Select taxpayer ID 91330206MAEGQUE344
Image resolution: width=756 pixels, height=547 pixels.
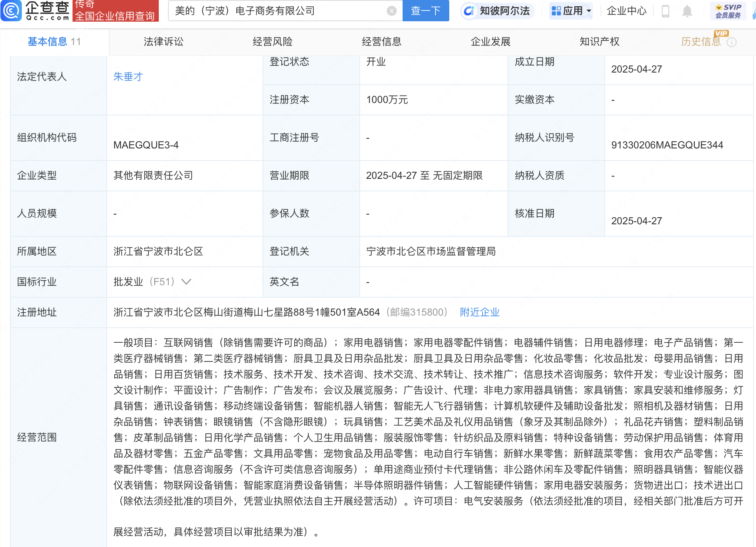click(x=667, y=145)
